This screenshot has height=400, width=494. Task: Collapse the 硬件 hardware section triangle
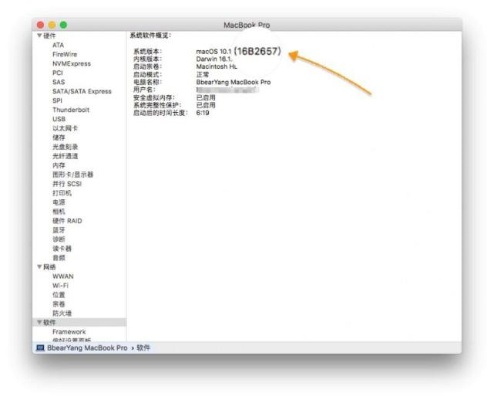click(x=39, y=35)
